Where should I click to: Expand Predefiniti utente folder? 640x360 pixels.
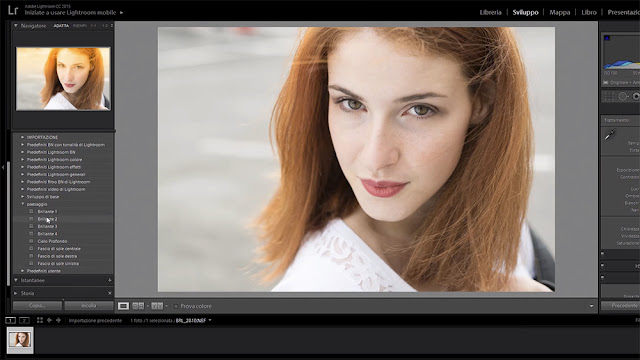(x=22, y=271)
